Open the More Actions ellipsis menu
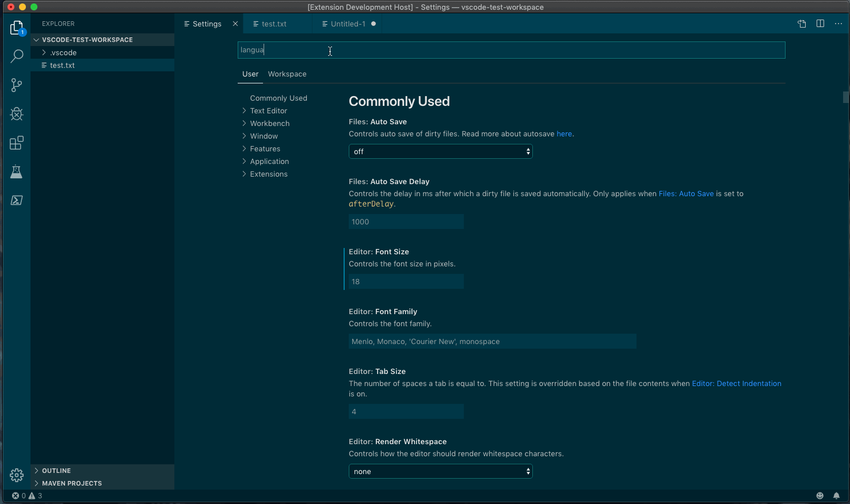The height and width of the screenshot is (504, 850). click(x=838, y=24)
